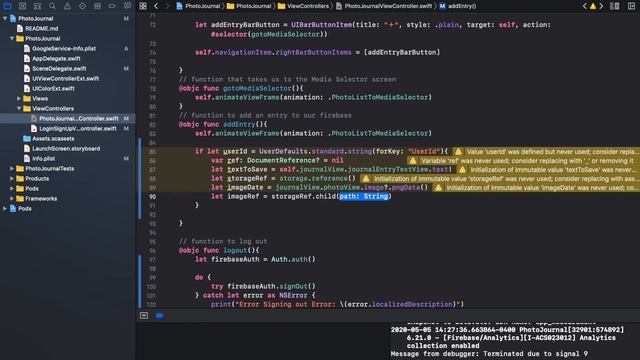Open the Project navigator tab

7,6
